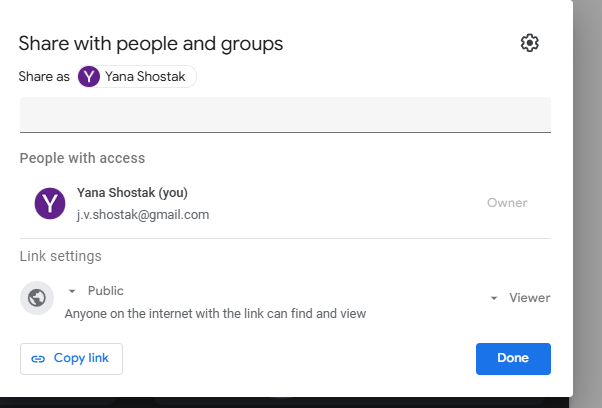Click the purple Y avatar in Share as chip
Image resolution: width=602 pixels, height=408 pixels.
click(x=89, y=77)
